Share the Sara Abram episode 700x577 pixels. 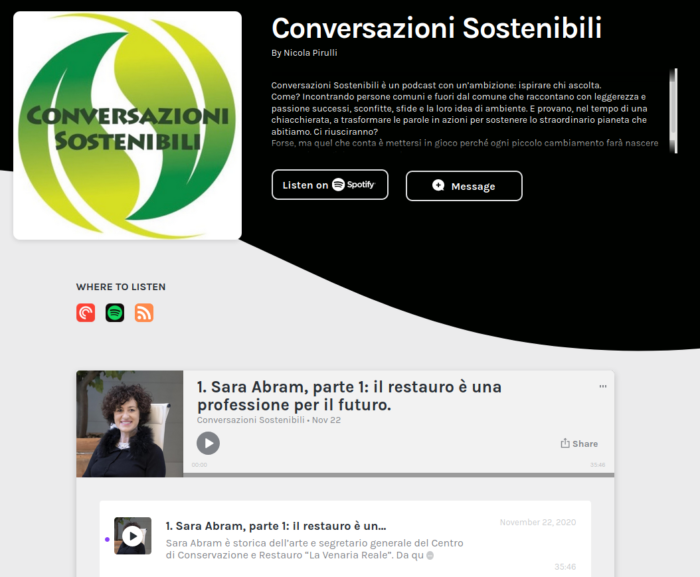[579, 443]
